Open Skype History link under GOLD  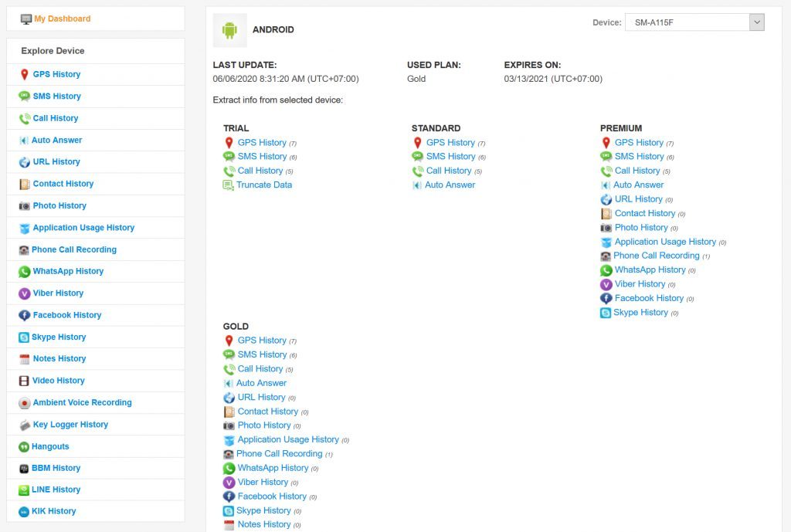click(263, 510)
